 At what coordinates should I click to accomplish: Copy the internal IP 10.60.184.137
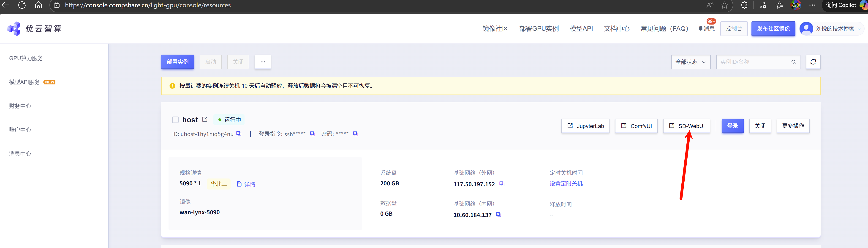coord(499,215)
